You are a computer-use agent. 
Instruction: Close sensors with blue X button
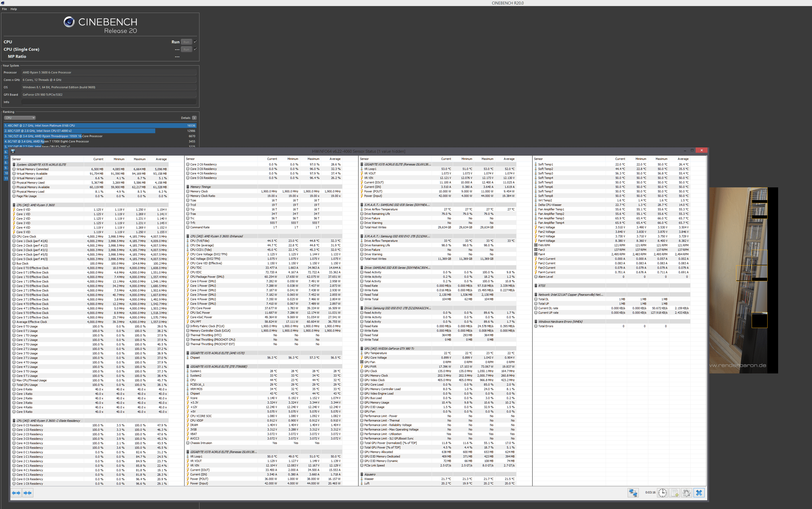coord(699,493)
